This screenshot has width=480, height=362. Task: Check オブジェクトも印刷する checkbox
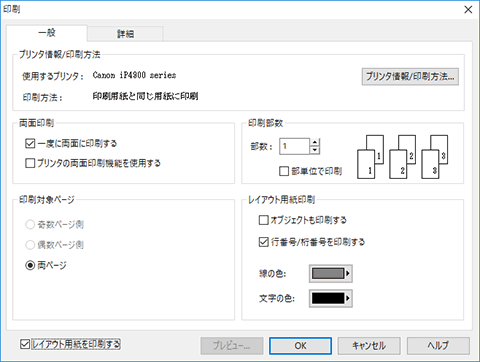click(x=264, y=220)
